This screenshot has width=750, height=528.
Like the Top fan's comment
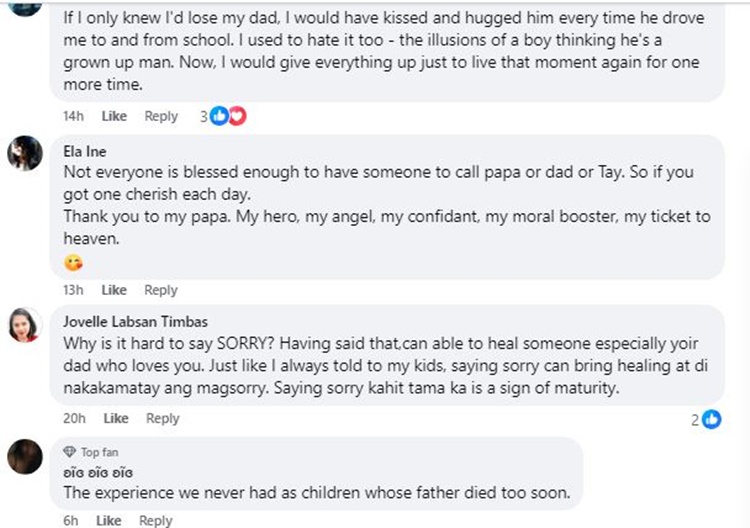pyautogui.click(x=108, y=520)
